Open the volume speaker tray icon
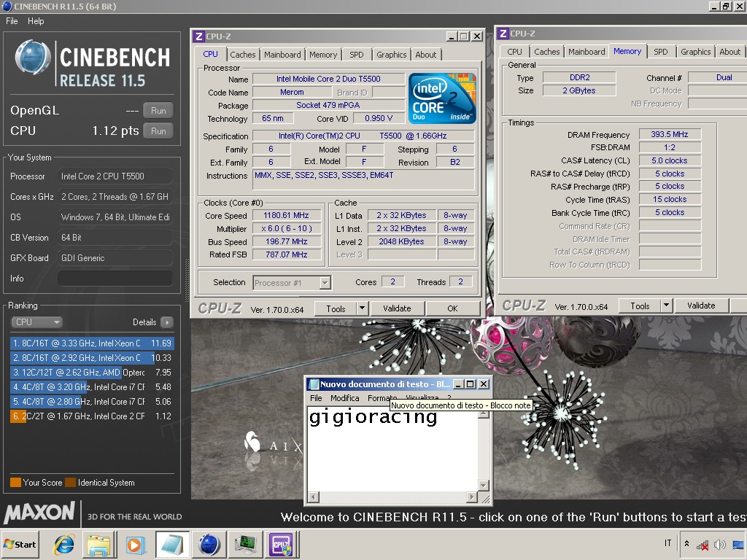 [x=720, y=544]
